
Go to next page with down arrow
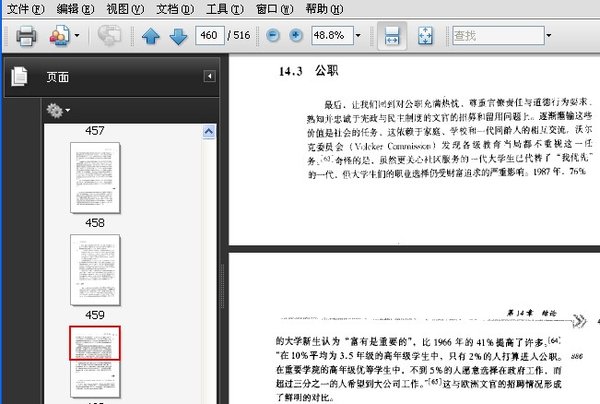coord(178,36)
